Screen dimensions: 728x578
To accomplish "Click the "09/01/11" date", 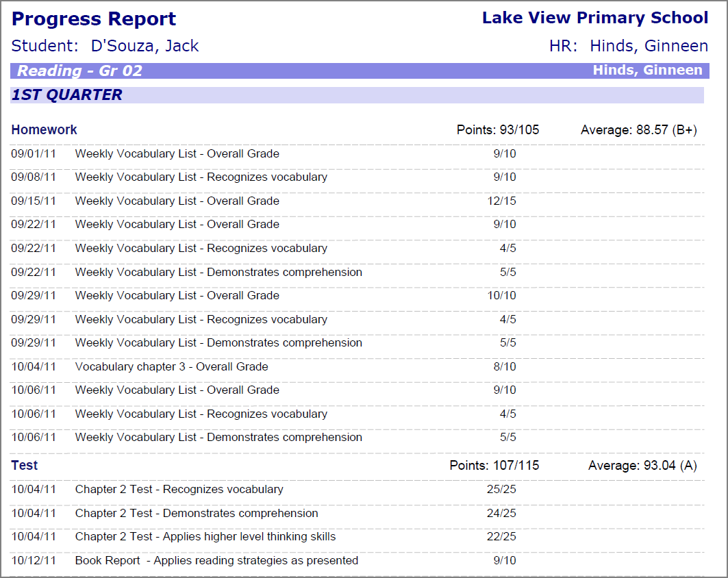I will pyautogui.click(x=34, y=153).
